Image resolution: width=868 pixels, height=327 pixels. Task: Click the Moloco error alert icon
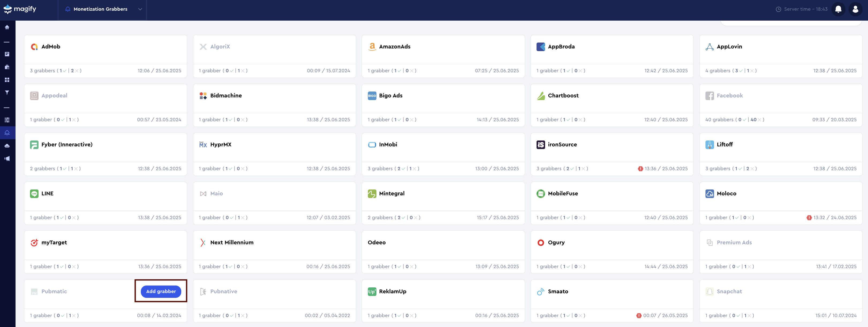pos(809,218)
